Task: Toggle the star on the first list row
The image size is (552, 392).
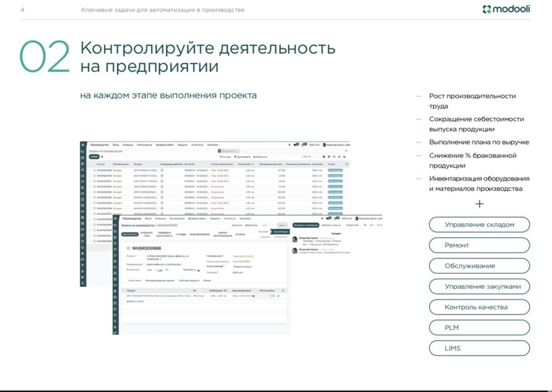Action: tap(96, 170)
